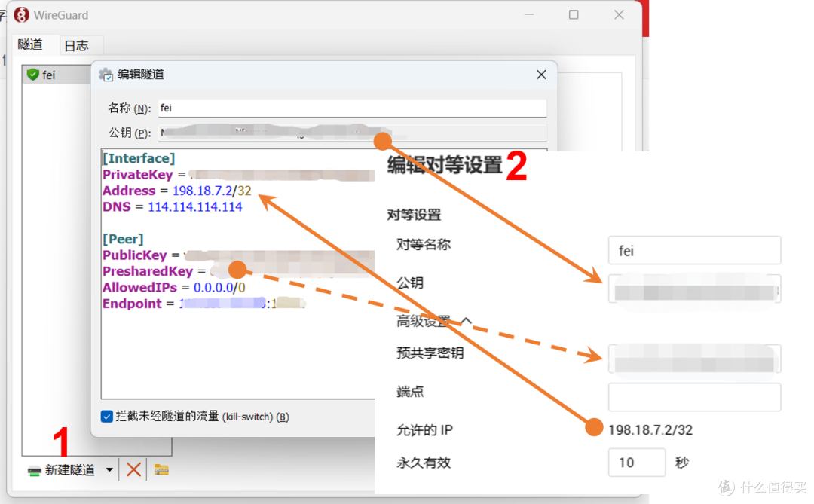Image resolution: width=814 pixels, height=504 pixels.
Task: Click the 对等名称 field containing fei
Action: (695, 251)
